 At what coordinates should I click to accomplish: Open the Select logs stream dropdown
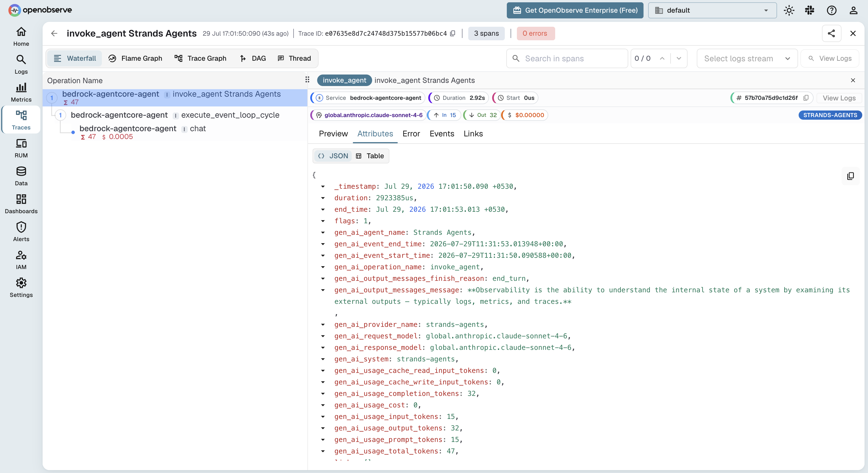pos(747,58)
